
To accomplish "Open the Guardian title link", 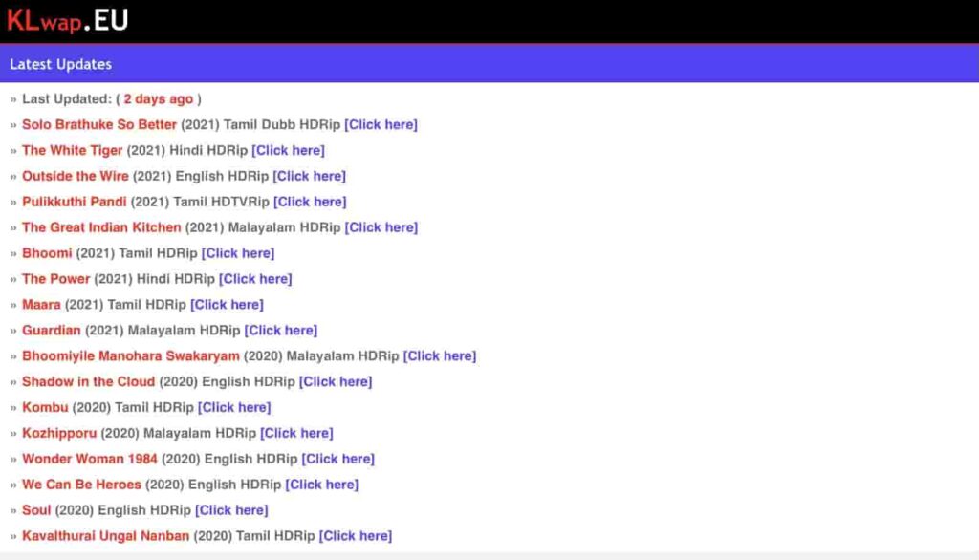I will pos(52,331).
